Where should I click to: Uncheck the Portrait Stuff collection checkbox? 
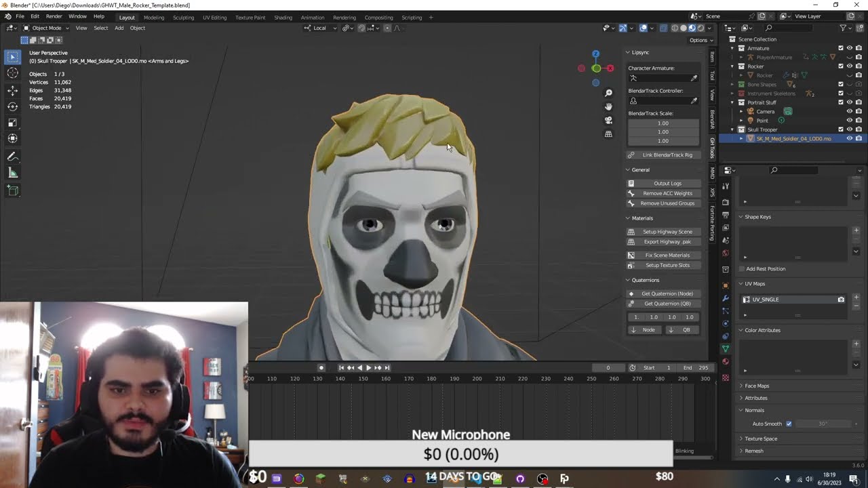point(841,102)
